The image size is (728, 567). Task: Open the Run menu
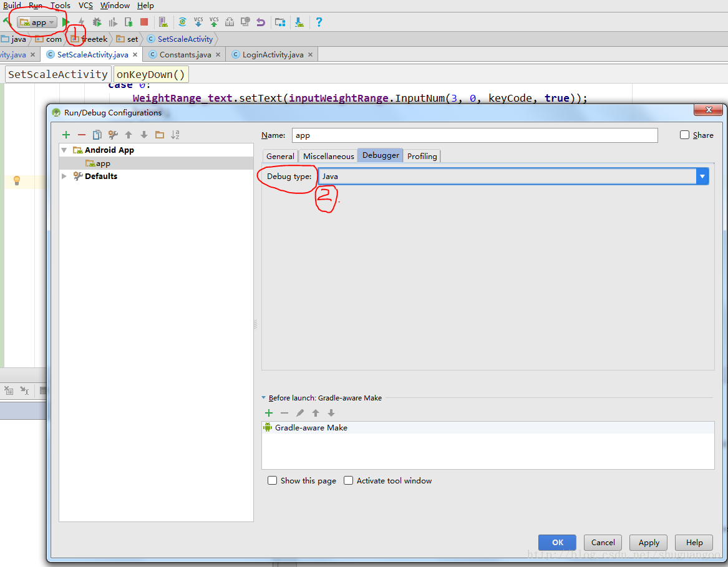pos(36,6)
